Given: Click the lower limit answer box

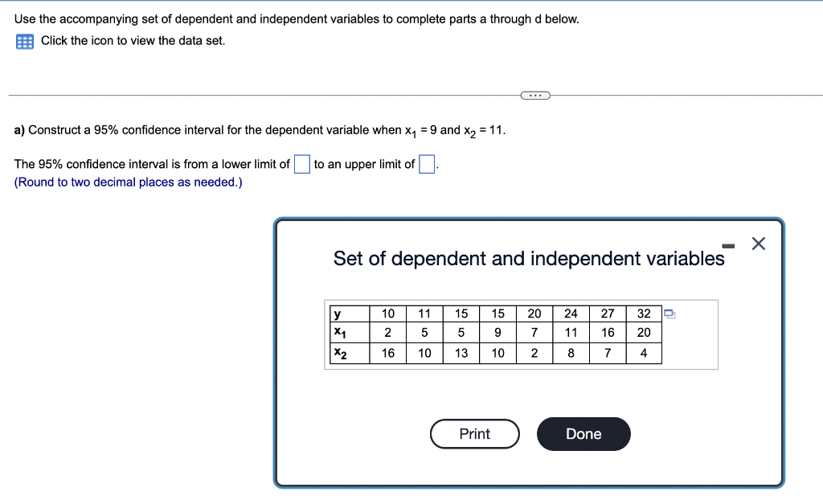Looking at the screenshot, I should 301,164.
